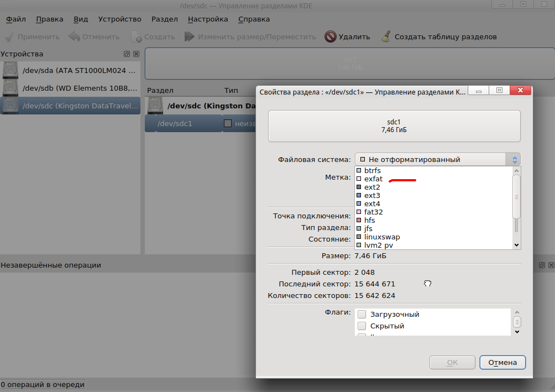This screenshot has height=392, width=555.
Task: Choose lvm2 pv in the filesystem list
Action: (x=433, y=245)
